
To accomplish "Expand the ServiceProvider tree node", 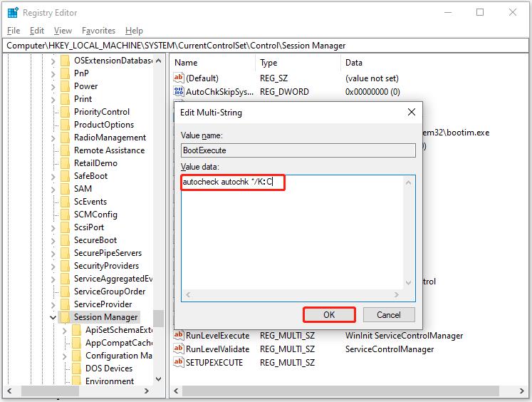I will click(x=53, y=305).
